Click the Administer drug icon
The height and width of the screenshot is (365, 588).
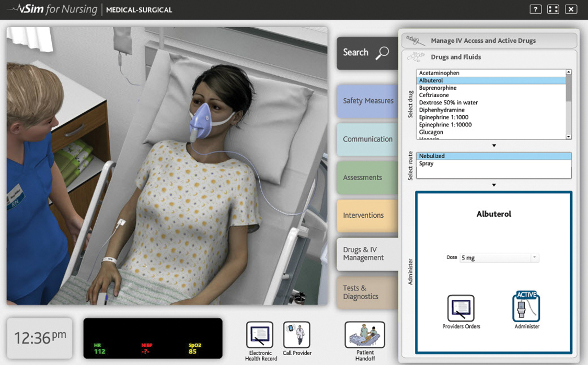[x=526, y=309]
